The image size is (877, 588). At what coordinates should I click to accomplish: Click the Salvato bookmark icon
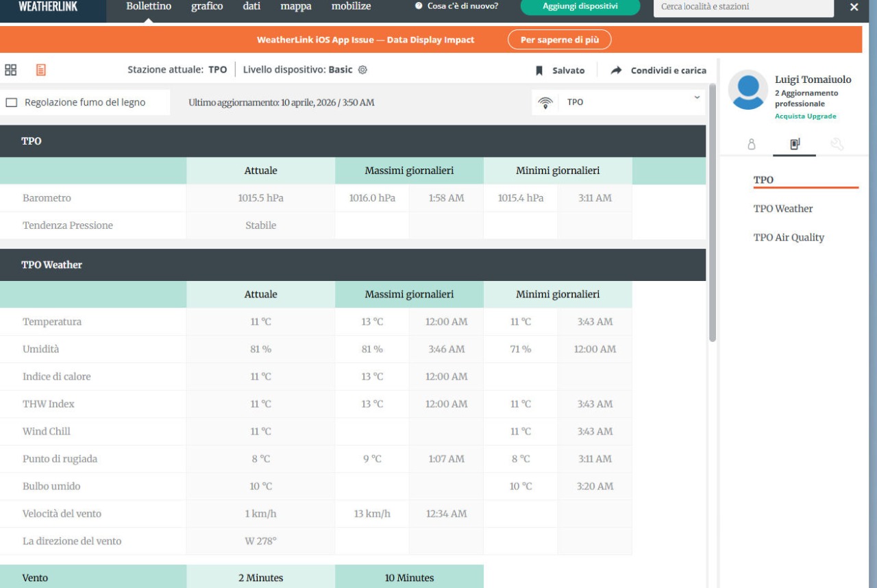tap(539, 70)
